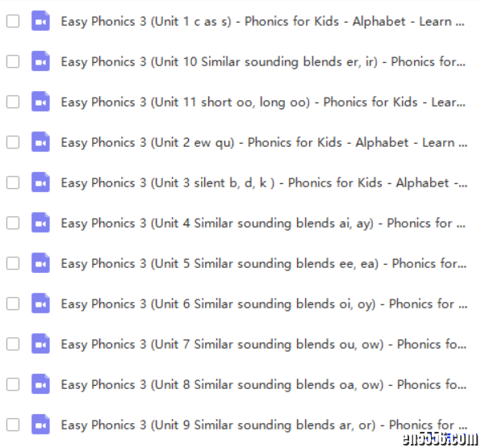Image resolution: width=481 pixels, height=448 pixels.
Task: Select checkbox for Unit 10 blends er, ir
Action: pyautogui.click(x=13, y=61)
